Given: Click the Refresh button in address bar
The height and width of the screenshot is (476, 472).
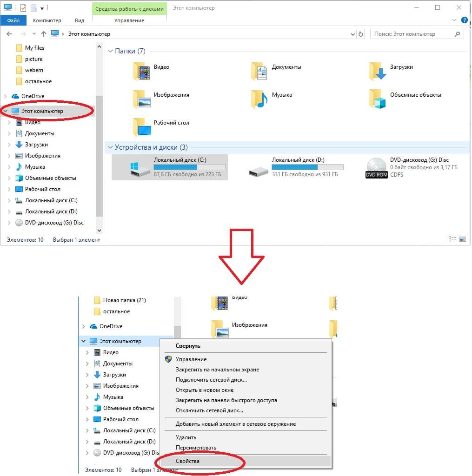Looking at the screenshot, I should 361,34.
